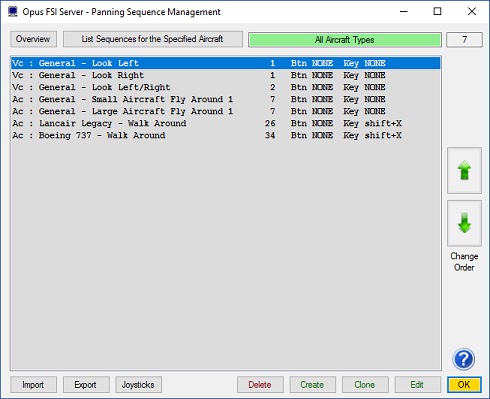
Task: Move sequence down with green arrow
Action: [x=464, y=223]
